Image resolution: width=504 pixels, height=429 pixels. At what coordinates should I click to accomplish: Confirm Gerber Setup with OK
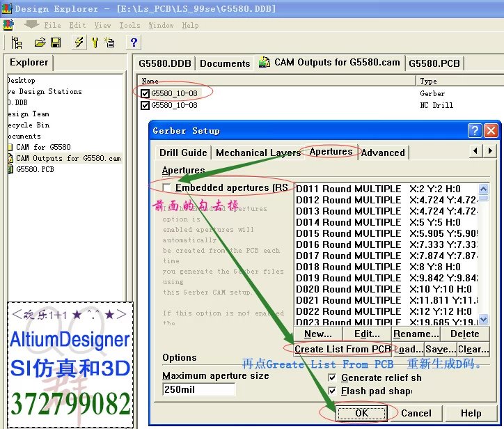(361, 413)
